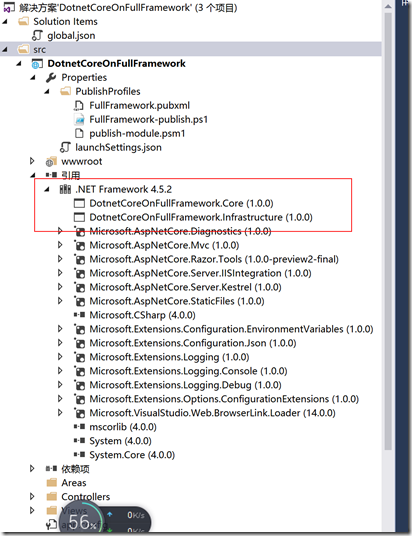Screen dimensions: 412x536
Task: Select Microsoft.Extensions.Configuration.EnvironmentVariables (1.0.0)
Action: (231, 329)
